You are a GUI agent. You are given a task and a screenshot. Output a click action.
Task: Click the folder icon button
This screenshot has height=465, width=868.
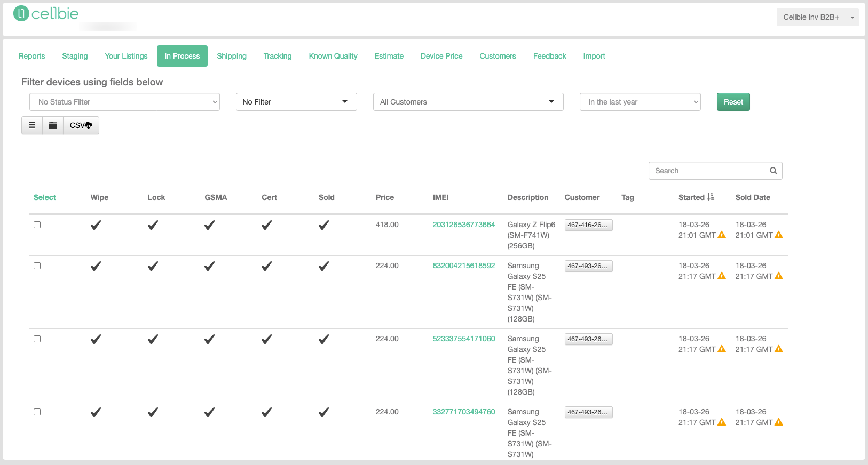53,125
